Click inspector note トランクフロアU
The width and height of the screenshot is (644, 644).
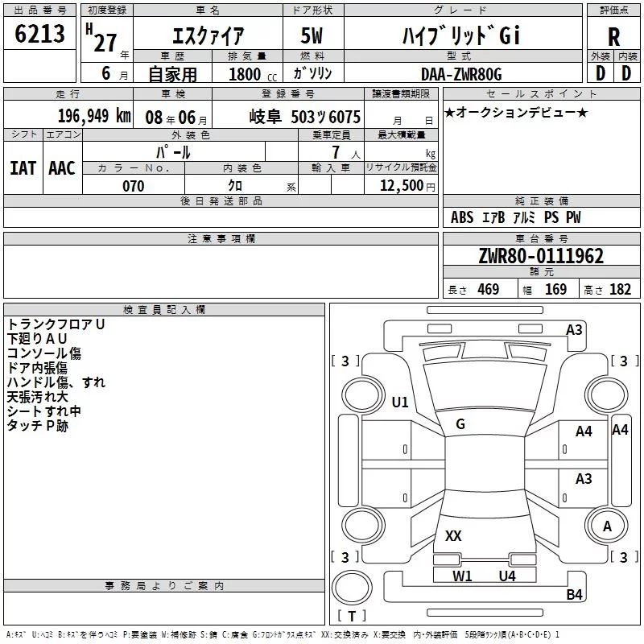(x=56, y=324)
